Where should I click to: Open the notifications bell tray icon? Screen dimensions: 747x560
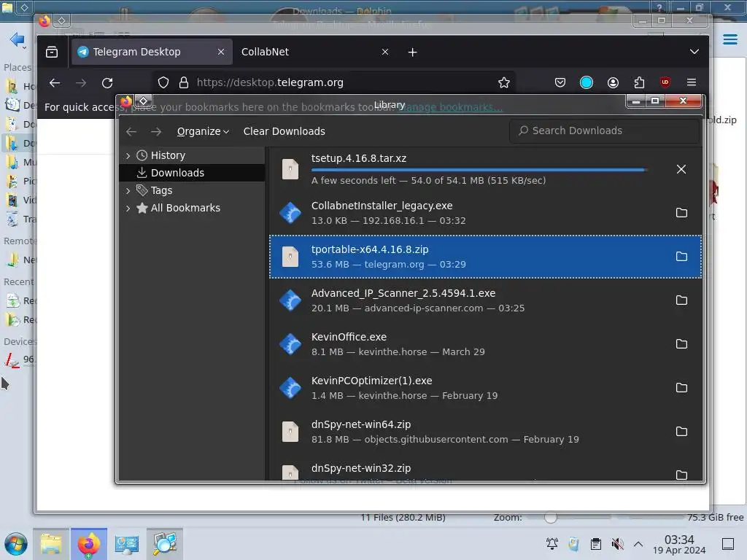(x=552, y=544)
